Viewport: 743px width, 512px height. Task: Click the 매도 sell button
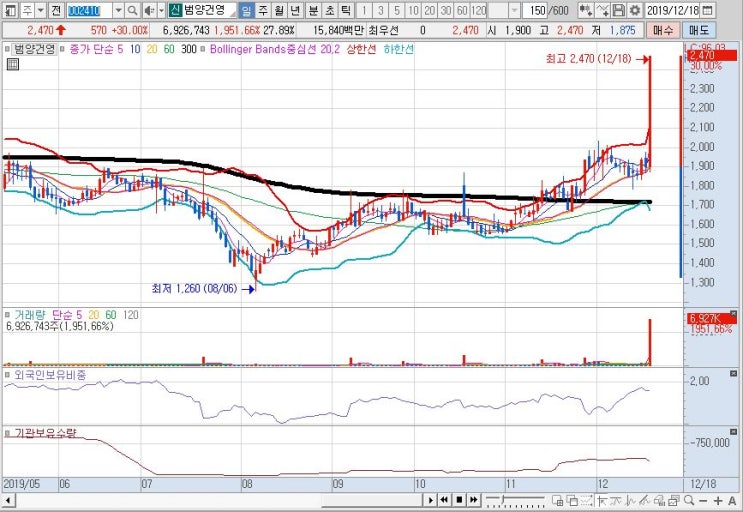pos(699,30)
